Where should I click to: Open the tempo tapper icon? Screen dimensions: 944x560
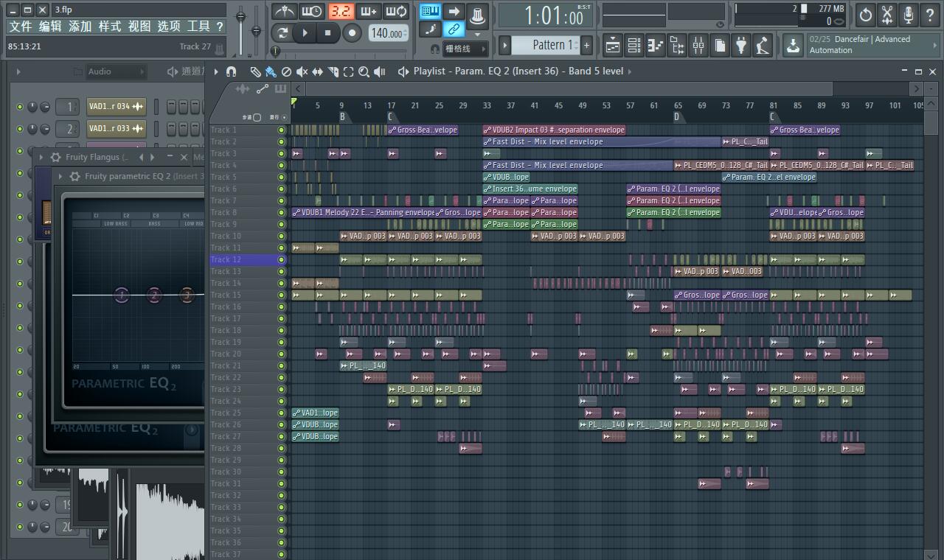[762, 46]
